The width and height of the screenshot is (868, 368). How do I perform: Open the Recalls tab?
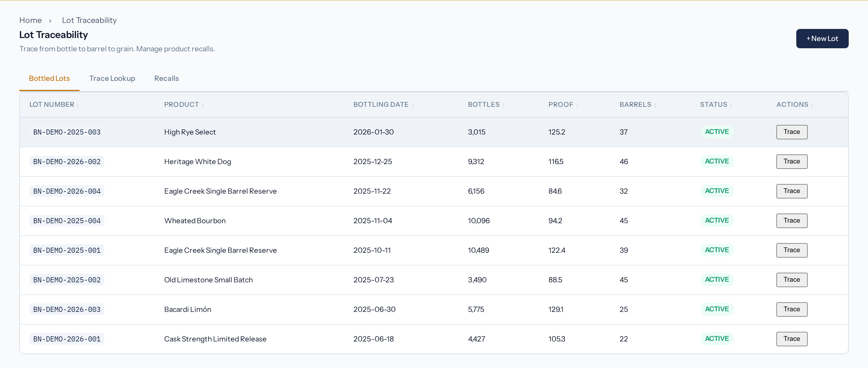(166, 78)
